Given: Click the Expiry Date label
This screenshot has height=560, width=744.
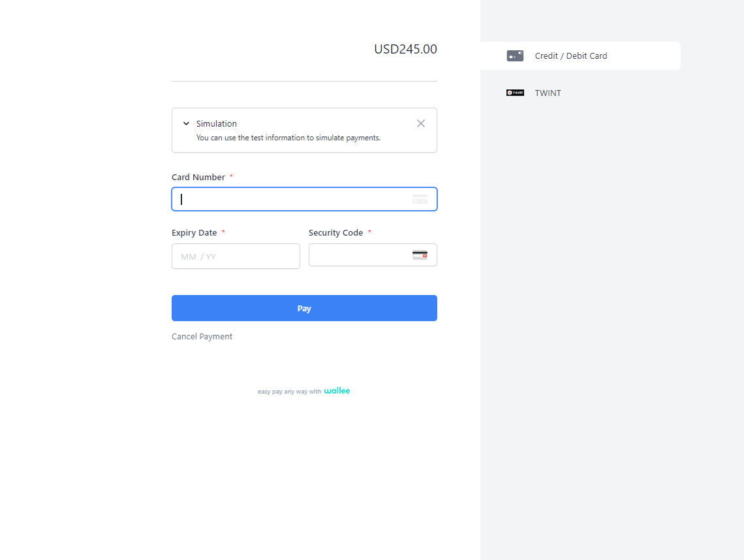Looking at the screenshot, I should click(x=194, y=233).
